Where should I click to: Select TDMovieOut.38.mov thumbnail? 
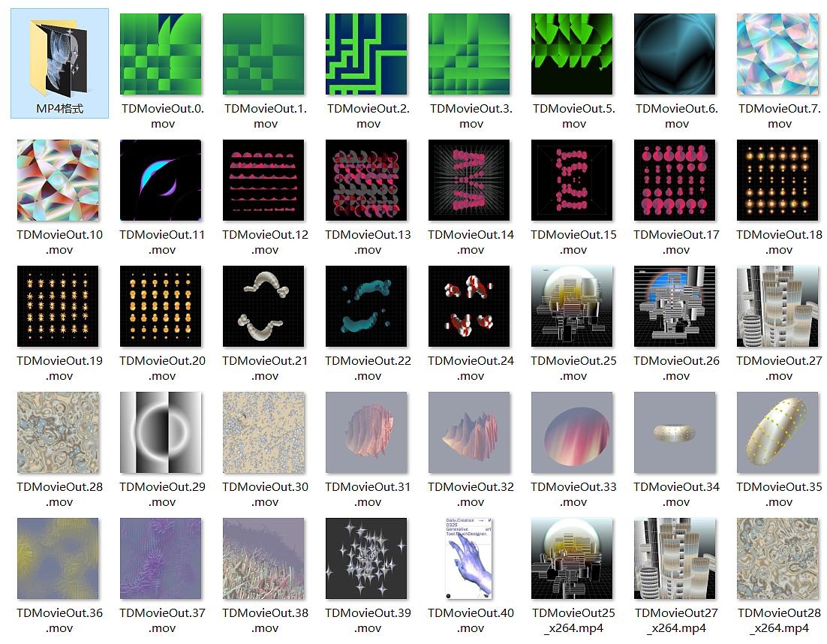click(x=263, y=558)
